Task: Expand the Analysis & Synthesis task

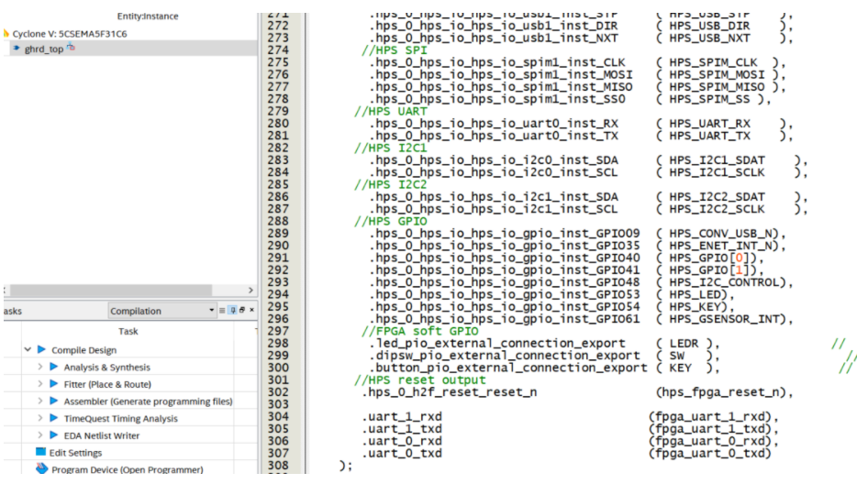Action: (x=39, y=367)
